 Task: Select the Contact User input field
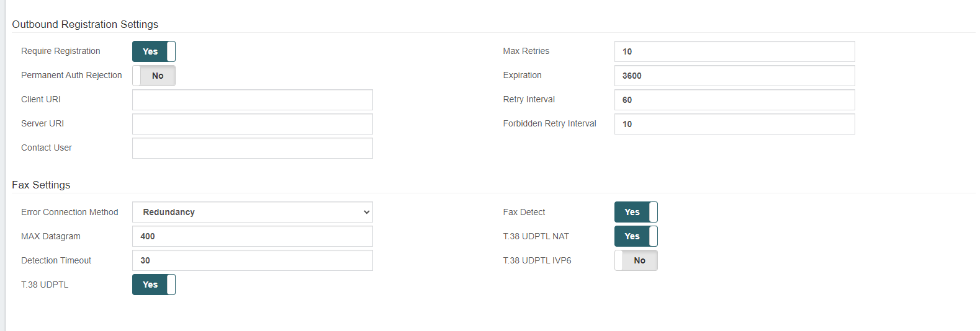[253, 148]
